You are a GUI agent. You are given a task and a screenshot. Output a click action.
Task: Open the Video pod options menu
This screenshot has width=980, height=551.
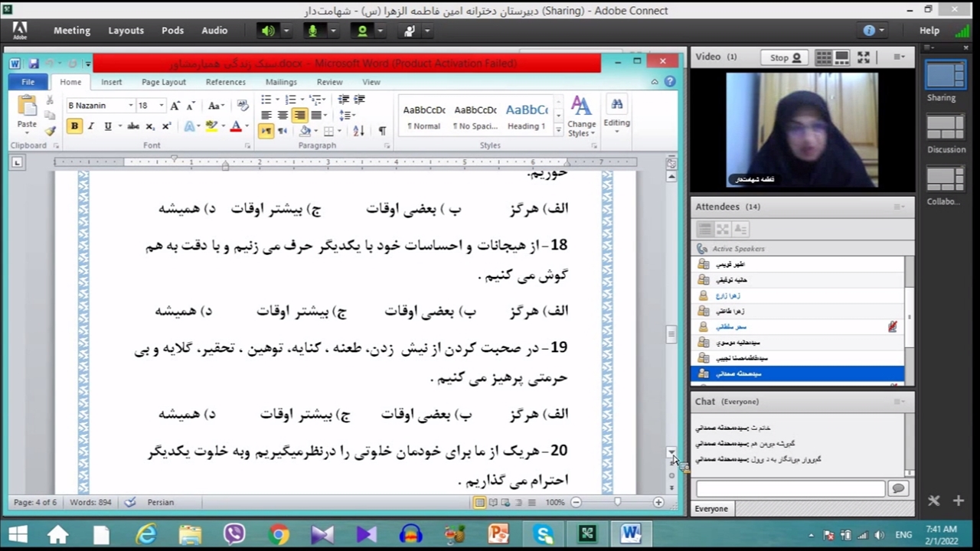point(899,57)
